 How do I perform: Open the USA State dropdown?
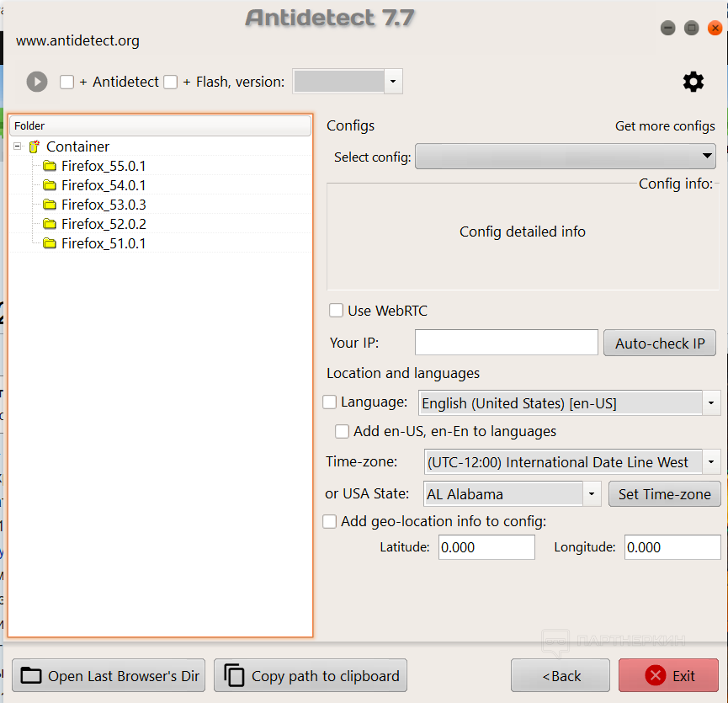592,494
